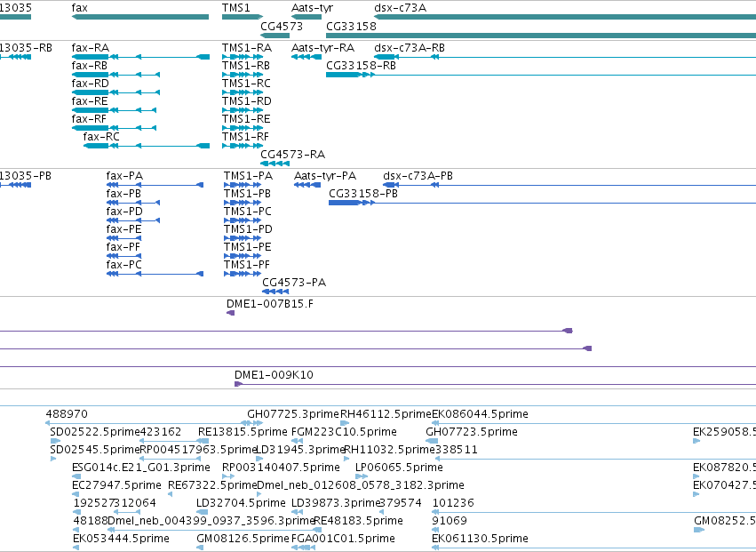Click the 13035-PB protein label

(x=26, y=176)
